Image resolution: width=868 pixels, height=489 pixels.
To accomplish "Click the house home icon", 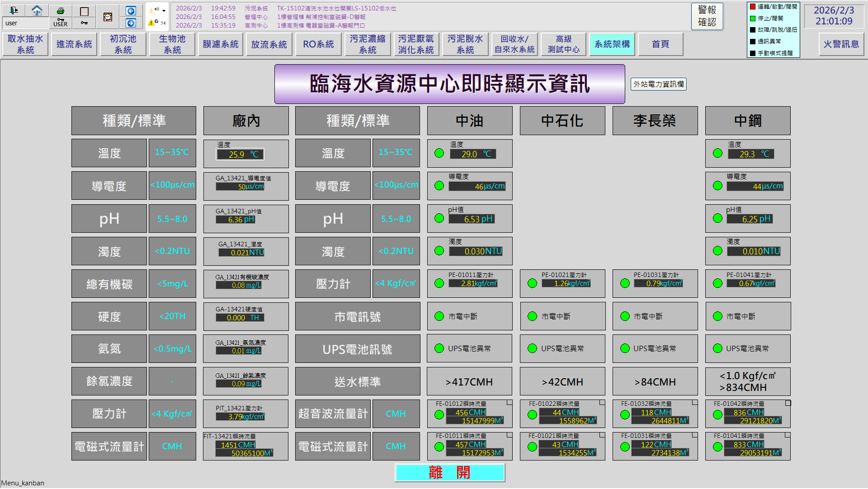I will (37, 10).
